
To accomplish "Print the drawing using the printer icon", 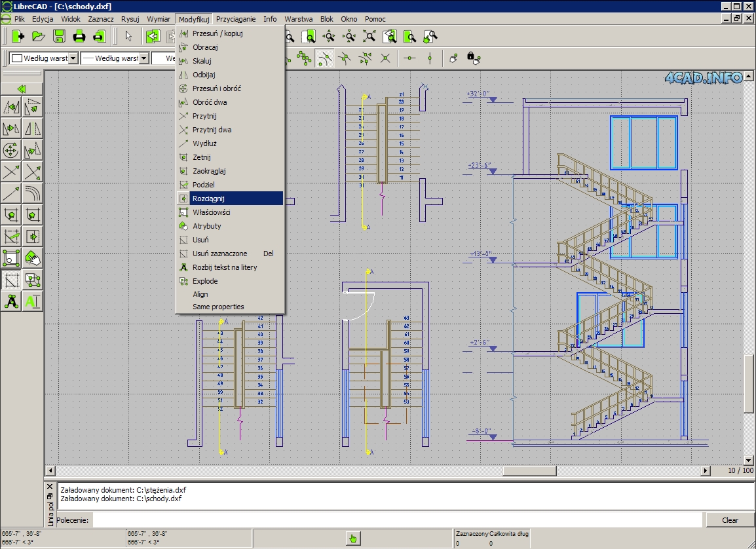I will tap(79, 36).
